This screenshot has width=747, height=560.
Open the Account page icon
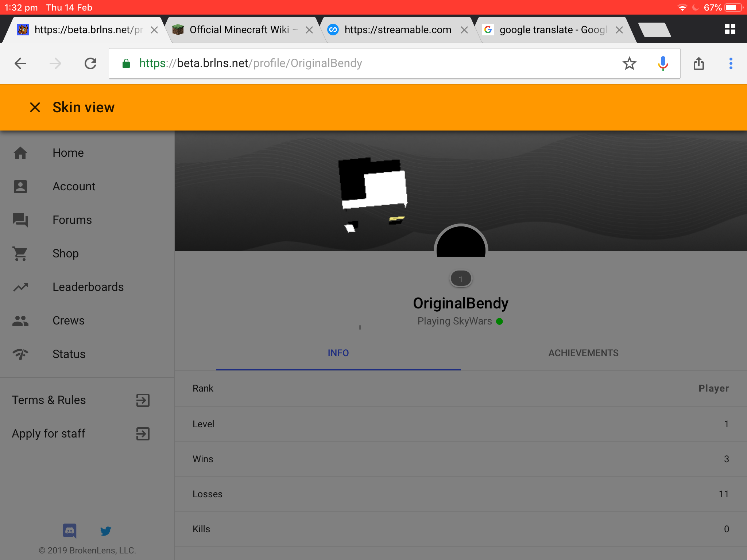coord(20,186)
